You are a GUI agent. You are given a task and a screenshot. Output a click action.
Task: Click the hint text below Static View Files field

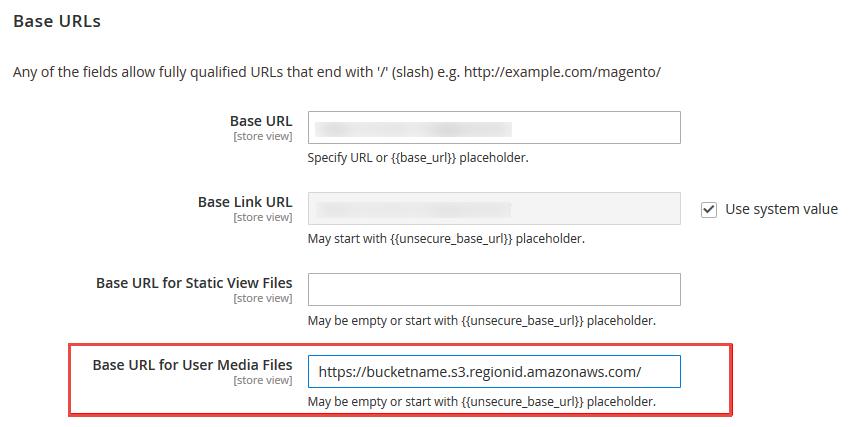click(x=481, y=320)
